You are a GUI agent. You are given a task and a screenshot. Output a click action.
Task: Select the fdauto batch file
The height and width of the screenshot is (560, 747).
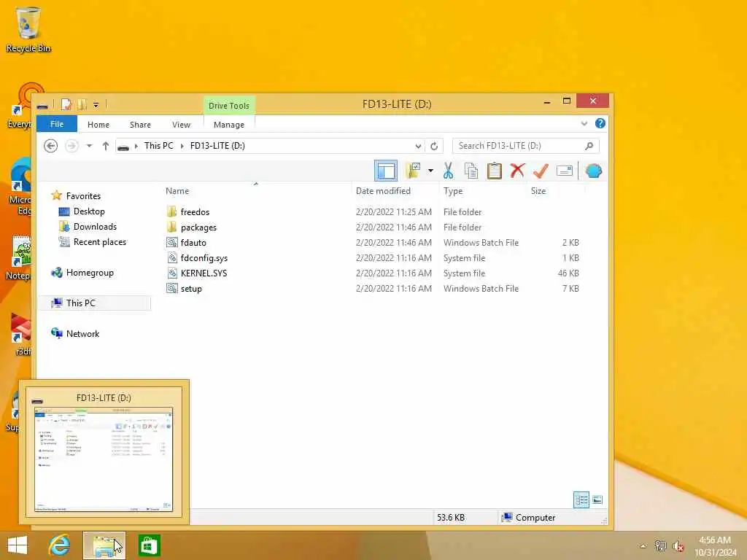(193, 242)
